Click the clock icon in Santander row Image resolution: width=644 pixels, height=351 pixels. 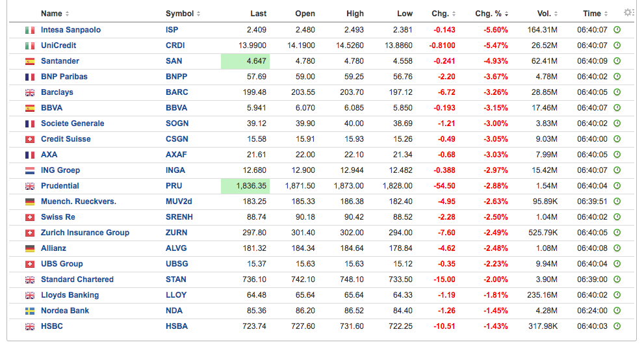point(617,61)
